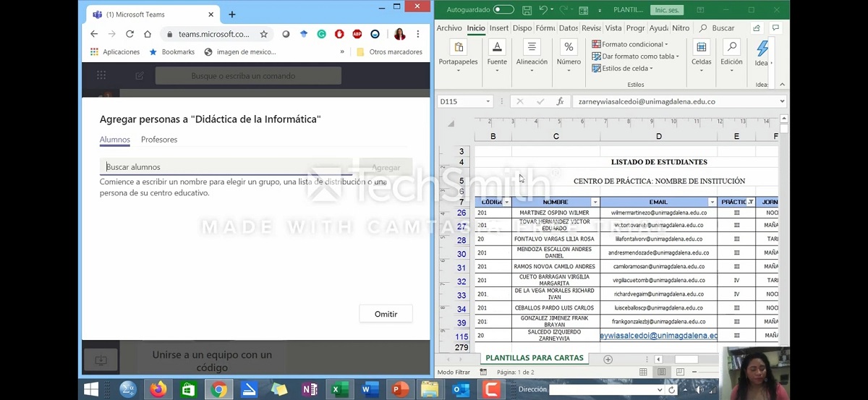Open the Portapapeles clipboard group
This screenshot has width=868, height=400.
point(458,55)
